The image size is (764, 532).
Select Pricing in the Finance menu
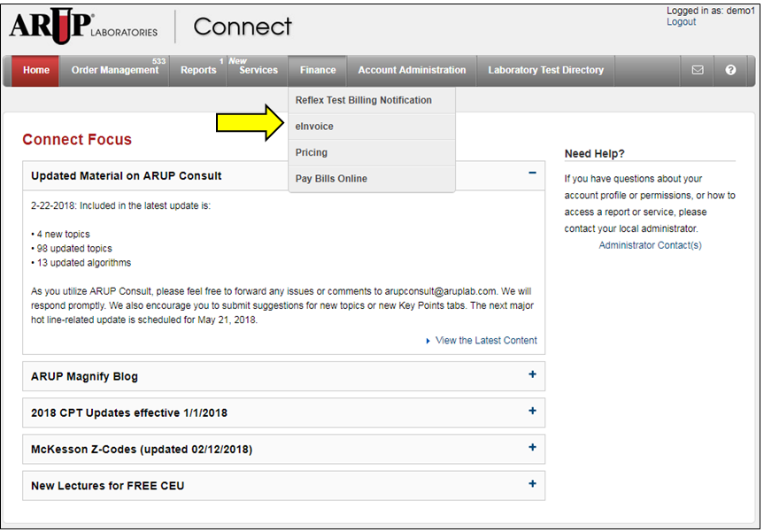[372, 153]
